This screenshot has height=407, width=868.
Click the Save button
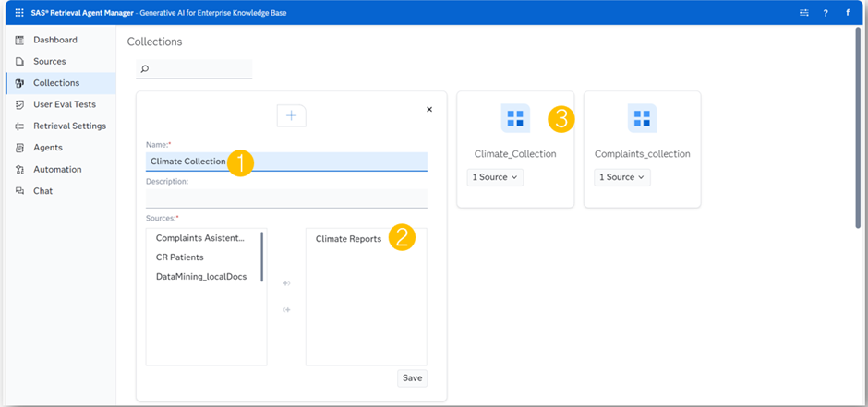pos(413,378)
